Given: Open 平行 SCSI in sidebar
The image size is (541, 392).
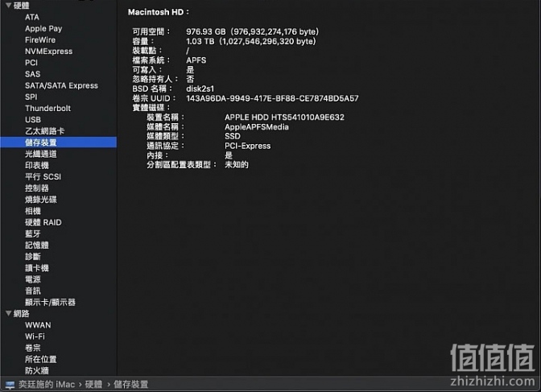Looking at the screenshot, I should pyautogui.click(x=43, y=176).
